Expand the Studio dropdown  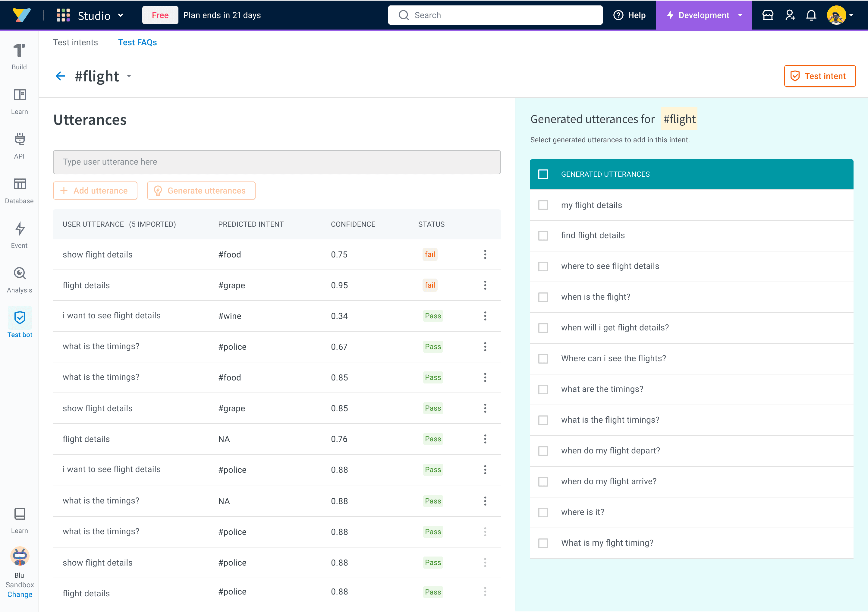121,15
